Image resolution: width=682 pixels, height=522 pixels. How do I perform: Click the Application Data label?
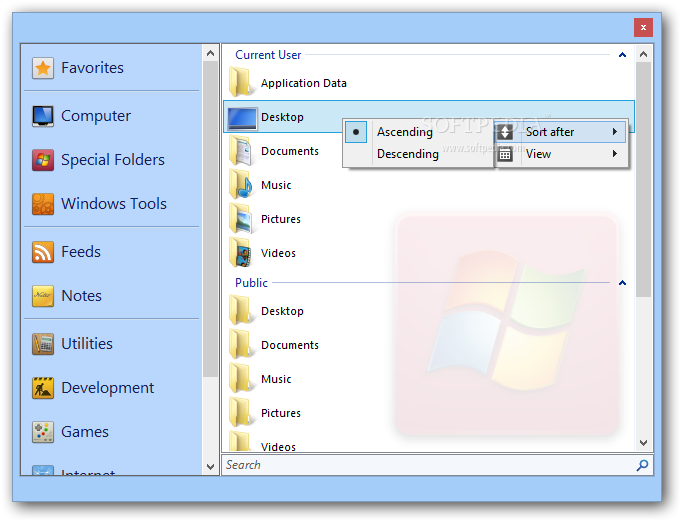pos(304,83)
